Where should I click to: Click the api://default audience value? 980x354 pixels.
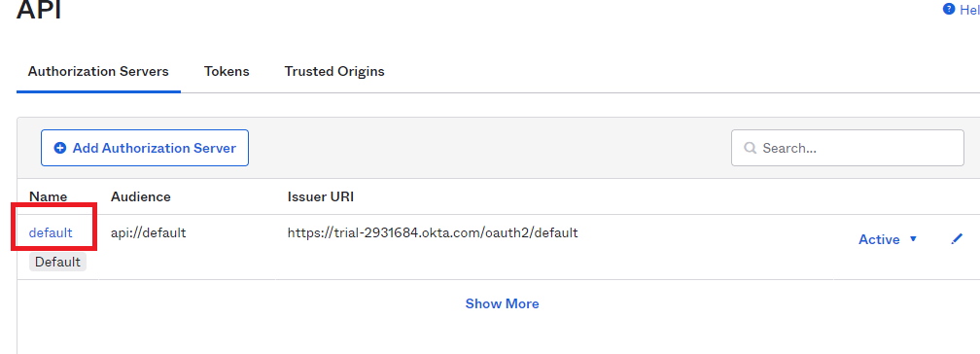point(148,232)
